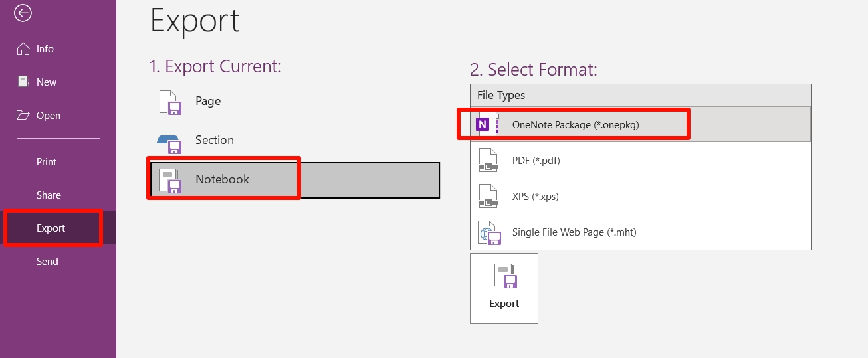Click the Notebook export icon
868x358 pixels.
(171, 181)
